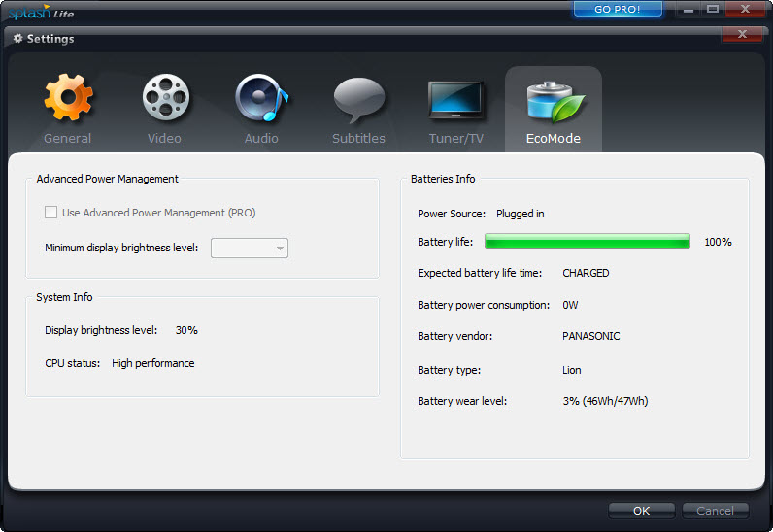Click the CPU status label
This screenshot has height=532, width=773.
[72, 363]
